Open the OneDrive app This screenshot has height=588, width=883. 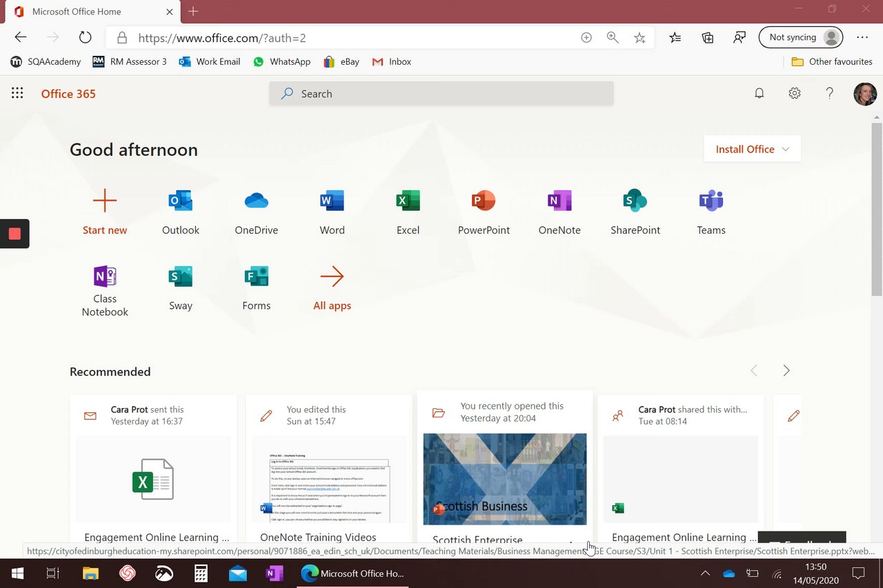click(257, 213)
